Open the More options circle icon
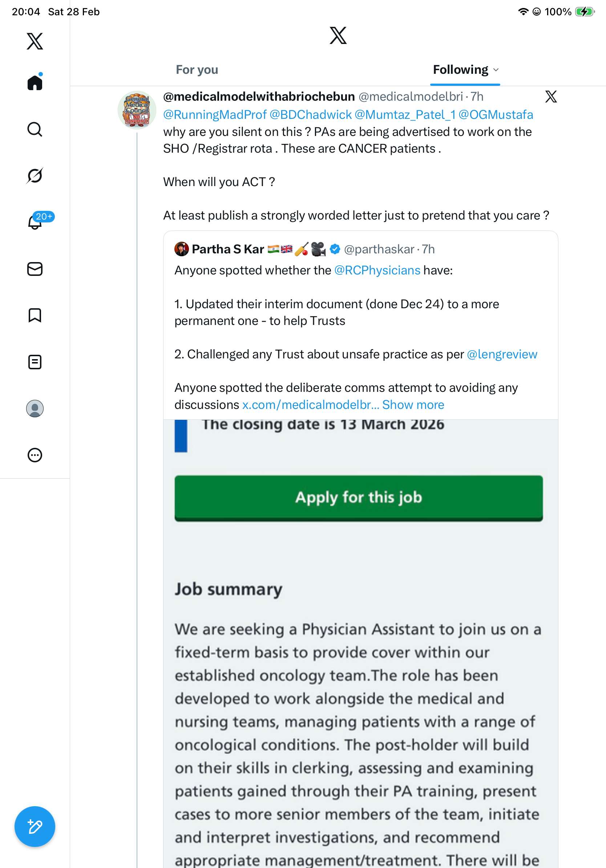Viewport: 606px width, 868px height. (35, 455)
